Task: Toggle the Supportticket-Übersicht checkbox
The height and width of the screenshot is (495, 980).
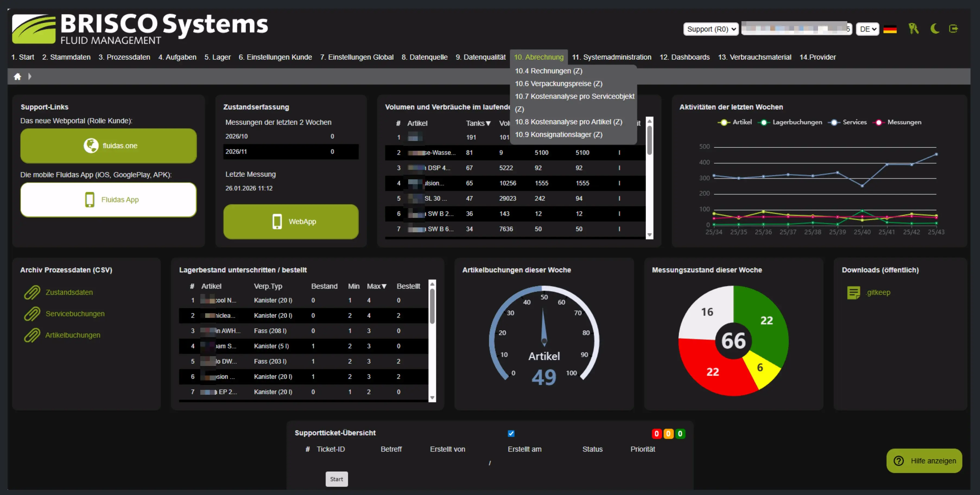Action: (511, 433)
